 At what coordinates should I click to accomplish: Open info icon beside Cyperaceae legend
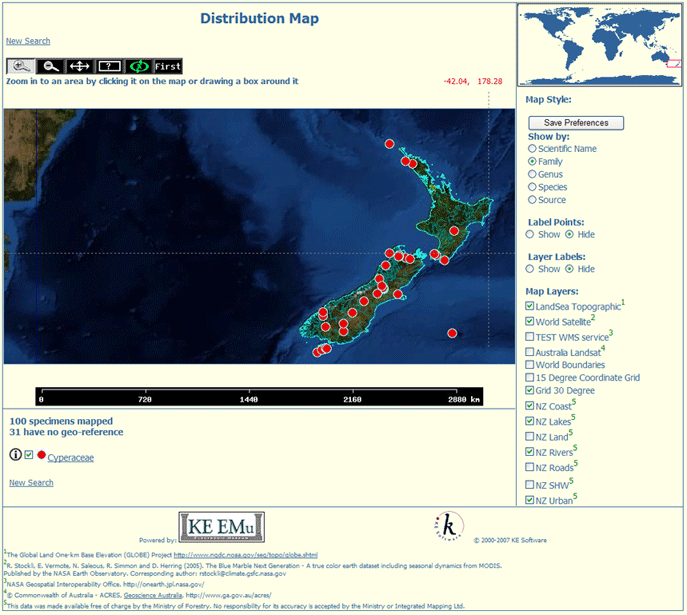(x=15, y=455)
